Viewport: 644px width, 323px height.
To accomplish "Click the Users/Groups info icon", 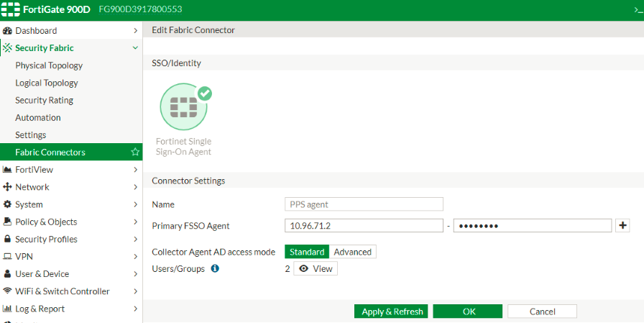I will pyautogui.click(x=215, y=268).
